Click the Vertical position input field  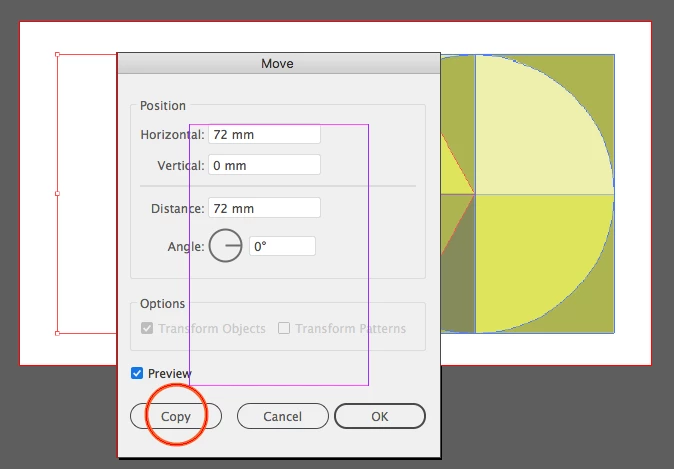coord(264,165)
